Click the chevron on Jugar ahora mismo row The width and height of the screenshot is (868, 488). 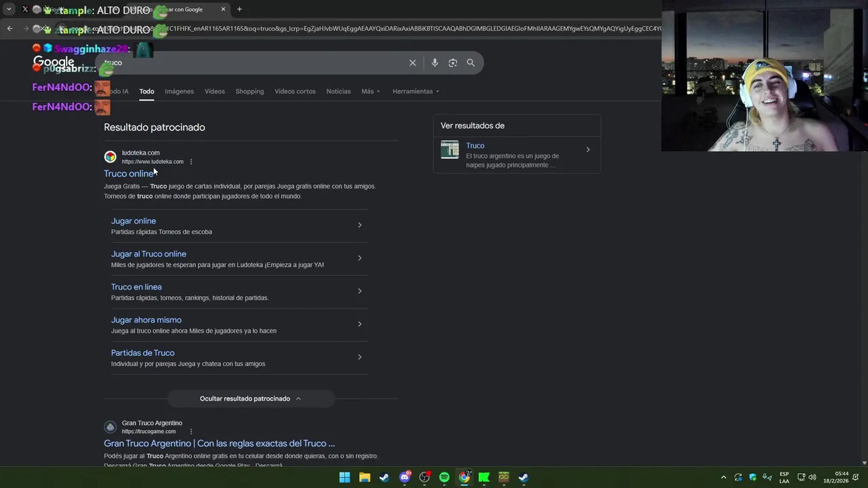coord(359,324)
